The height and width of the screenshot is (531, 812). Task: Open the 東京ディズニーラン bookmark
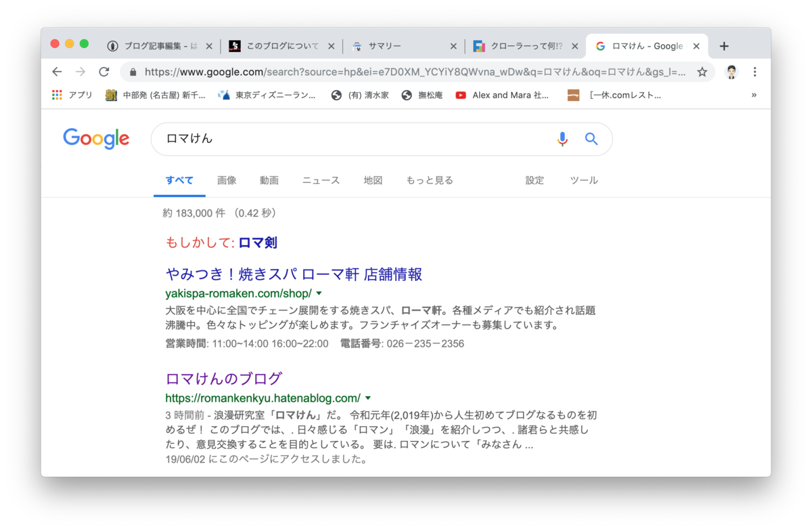(267, 95)
